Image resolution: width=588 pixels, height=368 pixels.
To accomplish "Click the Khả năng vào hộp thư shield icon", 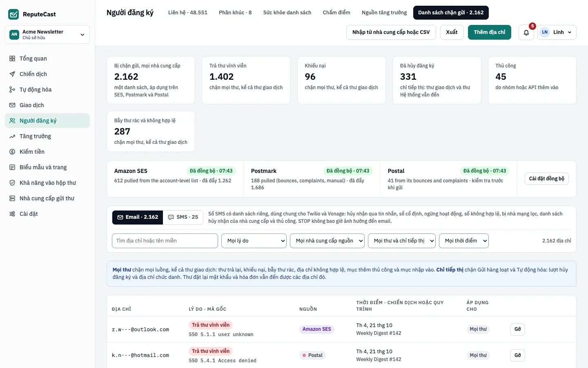I will [x=12, y=183].
